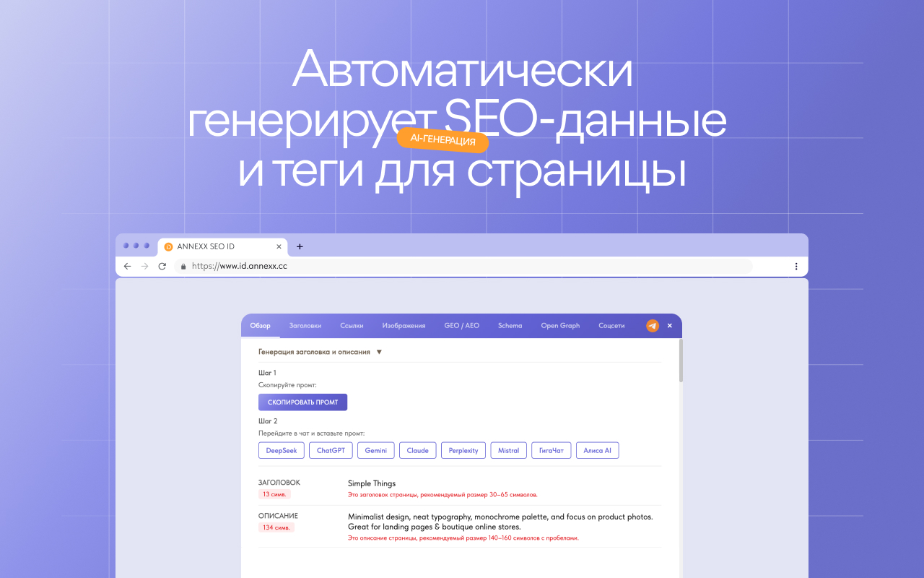This screenshot has height=578, width=924.
Task: Open a new browser tab with plus icon
Action: (x=300, y=246)
